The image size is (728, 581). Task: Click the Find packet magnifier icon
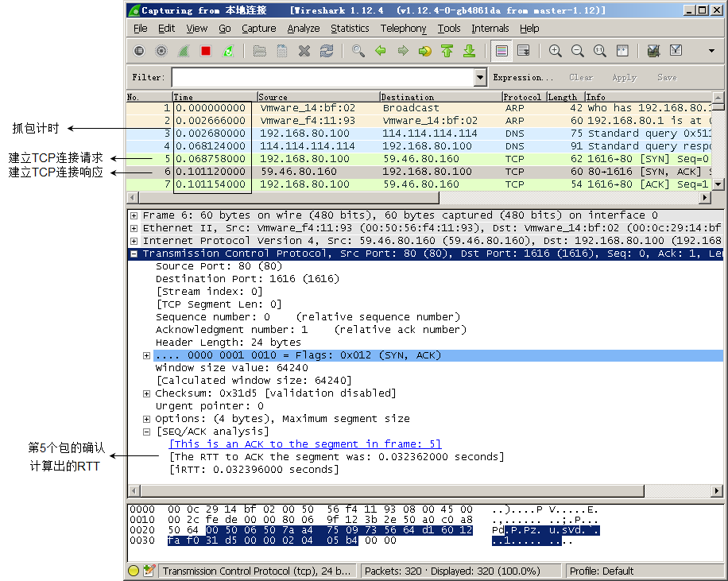(358, 51)
